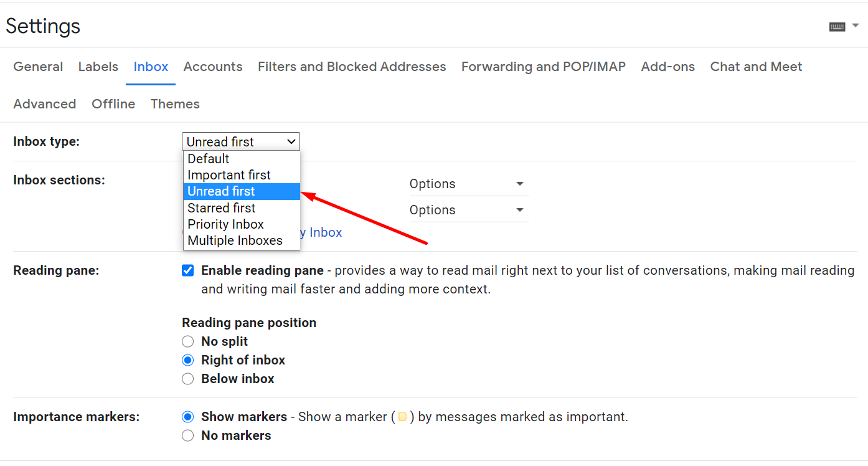
Task: Click the Inbox type combo box
Action: pos(241,141)
